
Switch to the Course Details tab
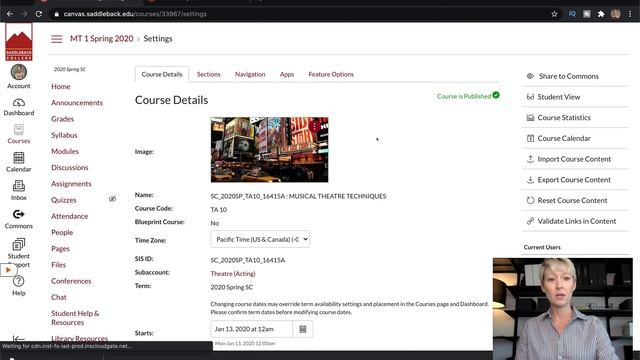pos(162,74)
